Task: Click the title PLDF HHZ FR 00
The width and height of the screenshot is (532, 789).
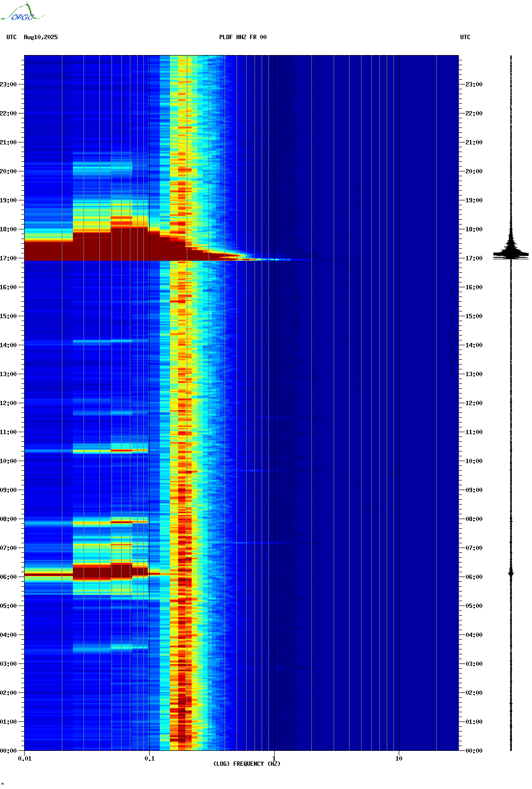Action: coord(243,37)
